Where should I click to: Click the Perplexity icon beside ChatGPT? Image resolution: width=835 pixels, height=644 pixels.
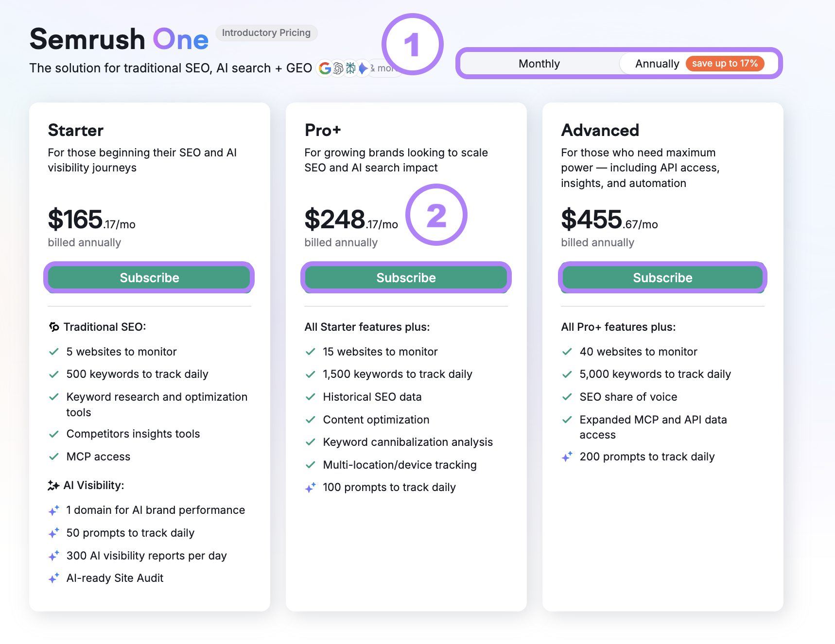[x=350, y=68]
